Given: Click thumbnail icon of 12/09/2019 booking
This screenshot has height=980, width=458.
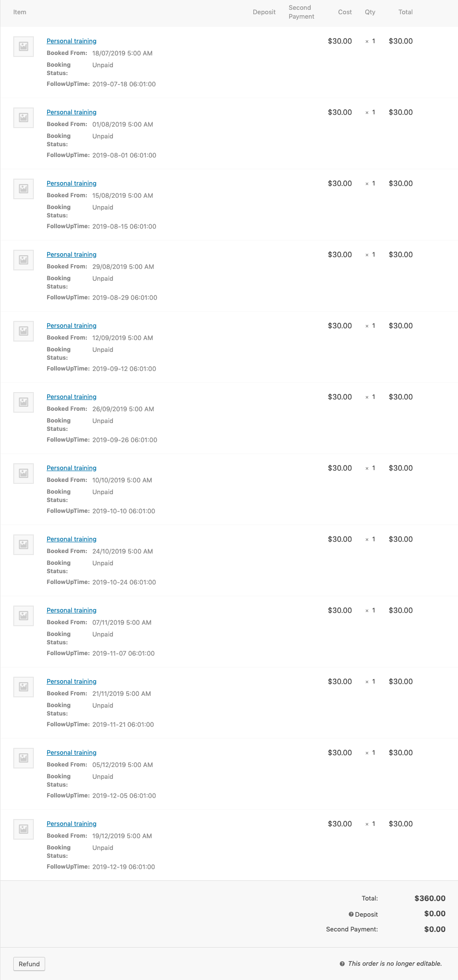Looking at the screenshot, I should (24, 331).
